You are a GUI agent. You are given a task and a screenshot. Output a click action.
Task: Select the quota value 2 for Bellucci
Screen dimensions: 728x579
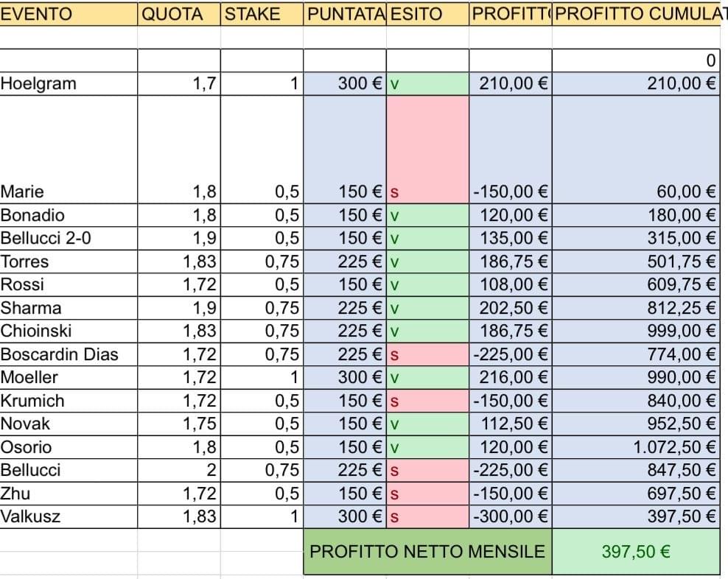pyautogui.click(x=178, y=470)
